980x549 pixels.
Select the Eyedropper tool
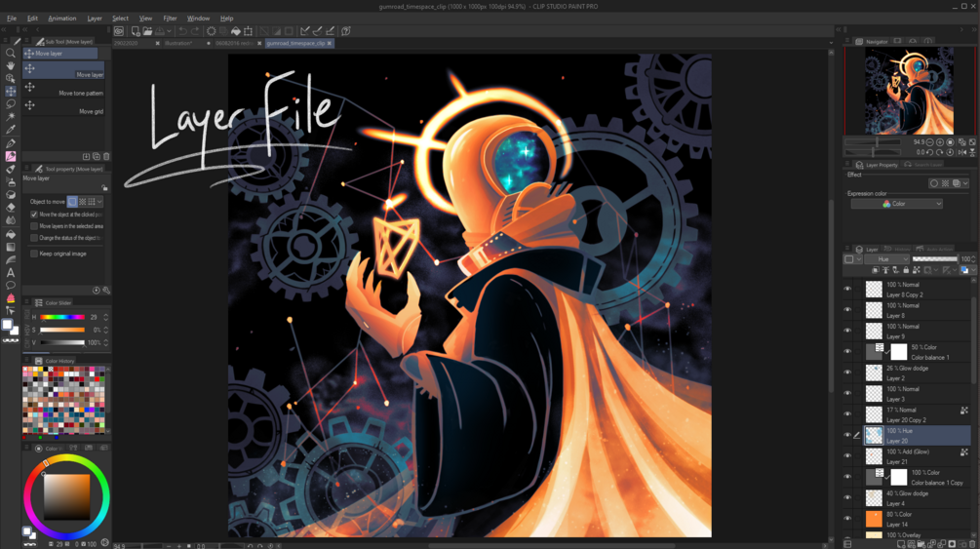(11, 130)
